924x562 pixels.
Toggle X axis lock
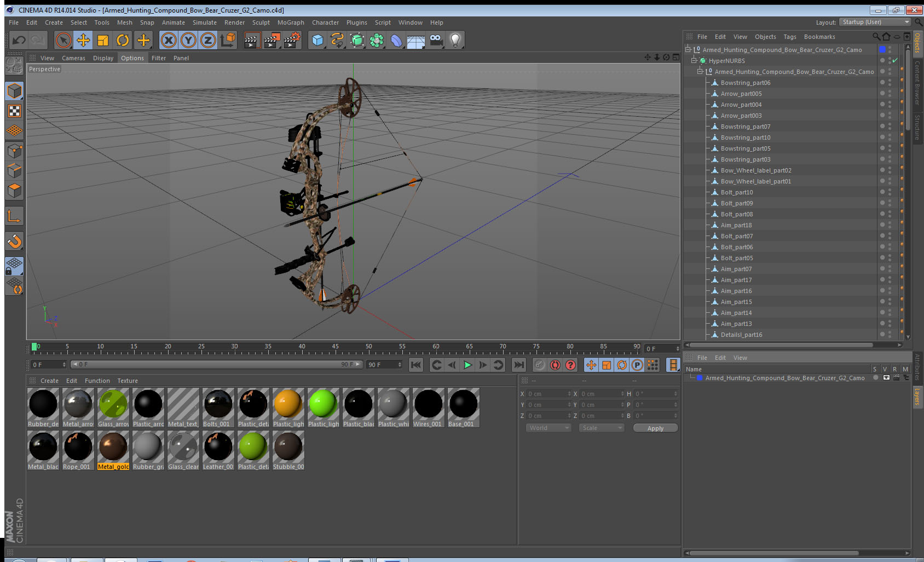[169, 40]
